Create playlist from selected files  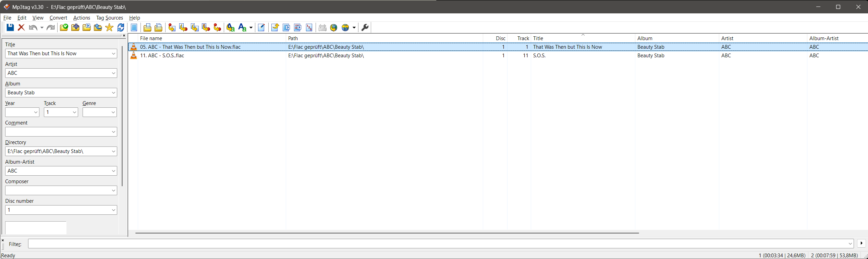297,27
